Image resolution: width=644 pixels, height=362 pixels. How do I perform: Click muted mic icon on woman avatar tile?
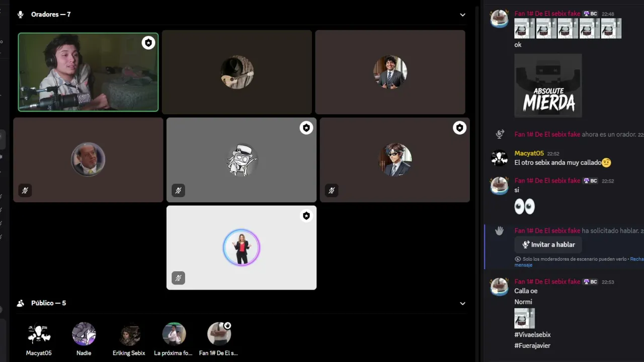point(178,278)
